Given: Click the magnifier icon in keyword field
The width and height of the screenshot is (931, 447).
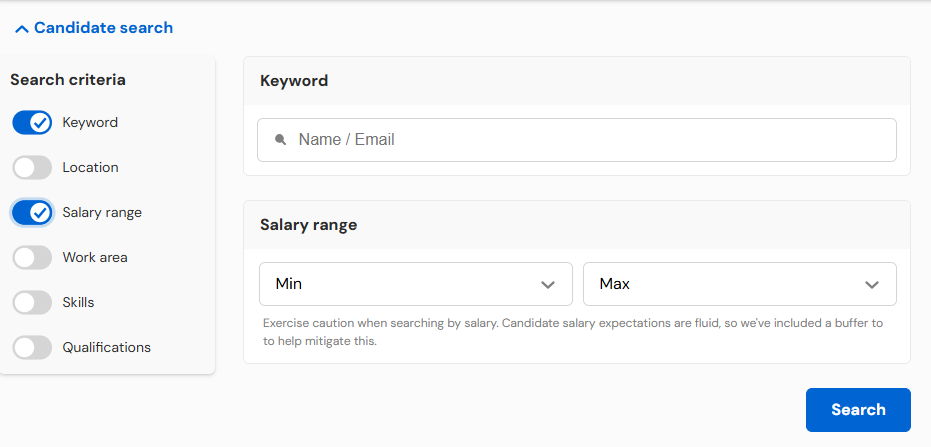Looking at the screenshot, I should pos(281,140).
